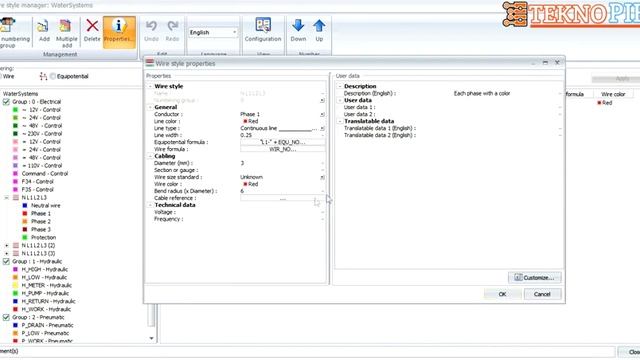Image resolution: width=640 pixels, height=360 pixels.
Task: Click OK in Wire style properties
Action: [502, 294]
